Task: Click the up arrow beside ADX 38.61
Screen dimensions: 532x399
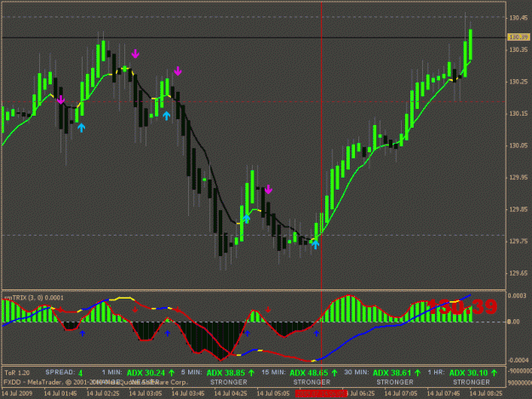Action: tap(417, 373)
